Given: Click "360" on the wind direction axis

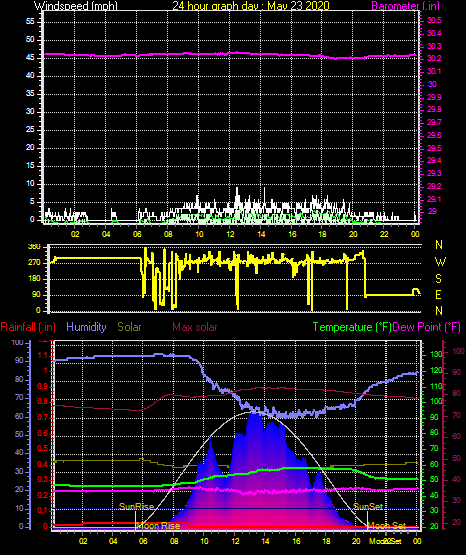Looking at the screenshot, I should [x=34, y=247].
